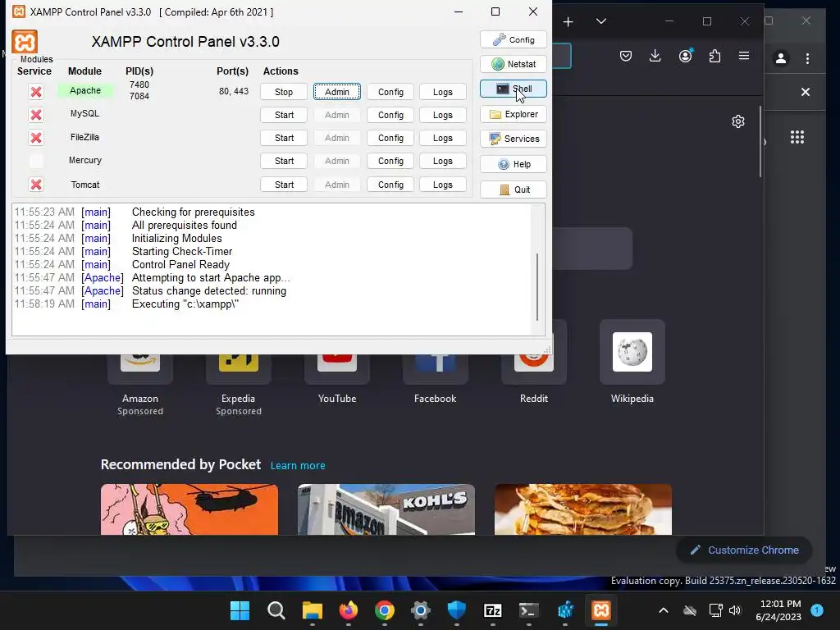Open Windows Start menu
This screenshot has height=630, width=840.
[240, 610]
